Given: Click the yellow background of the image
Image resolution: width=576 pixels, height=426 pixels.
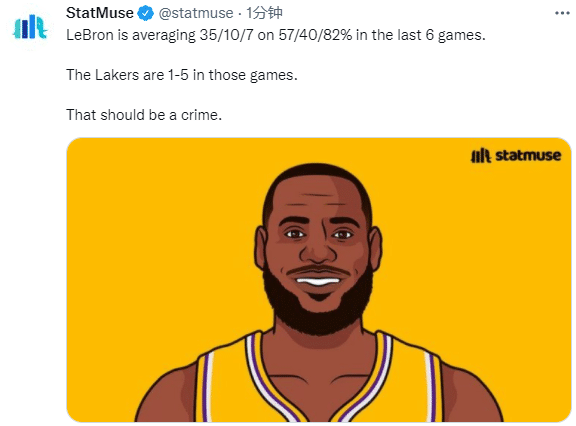Looking at the screenshot, I should [478, 257].
